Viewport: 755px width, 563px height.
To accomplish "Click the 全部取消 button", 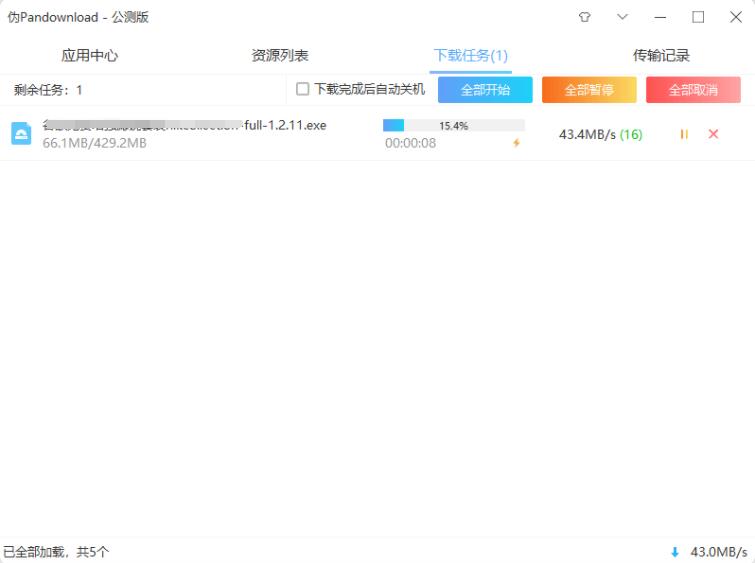I will click(x=693, y=90).
